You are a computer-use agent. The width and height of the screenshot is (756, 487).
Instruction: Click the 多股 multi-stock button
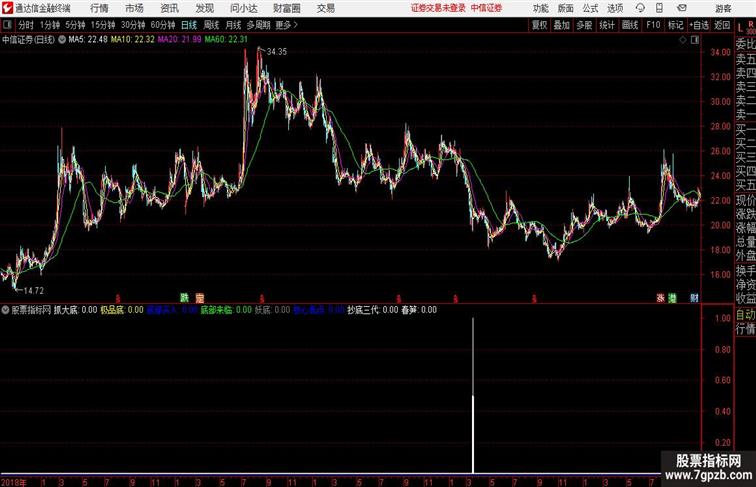[x=584, y=25]
